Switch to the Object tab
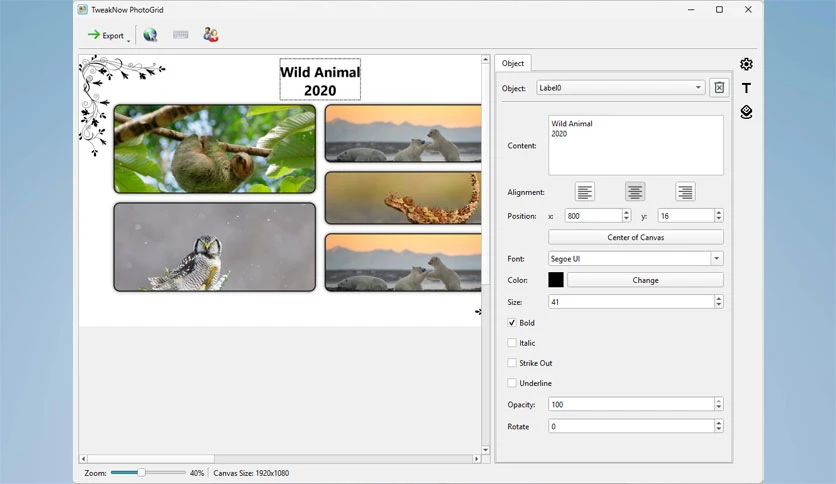836x484 pixels. click(x=513, y=63)
